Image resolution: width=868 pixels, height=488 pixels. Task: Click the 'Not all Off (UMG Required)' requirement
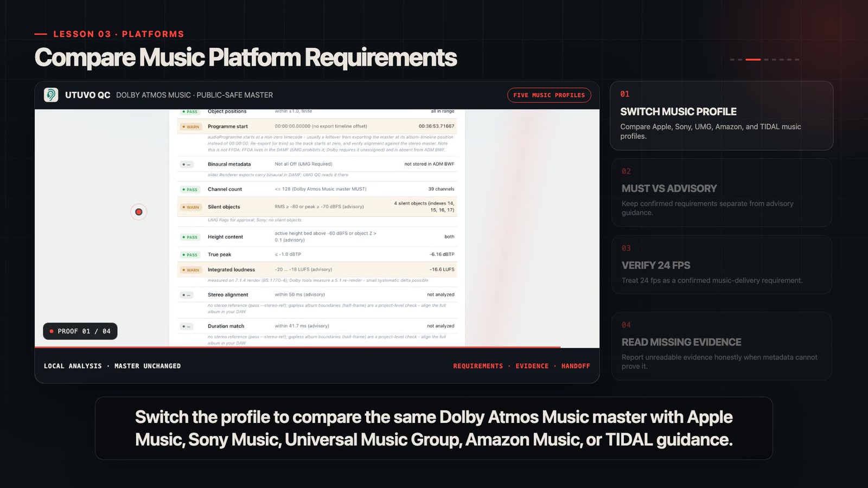click(x=303, y=164)
